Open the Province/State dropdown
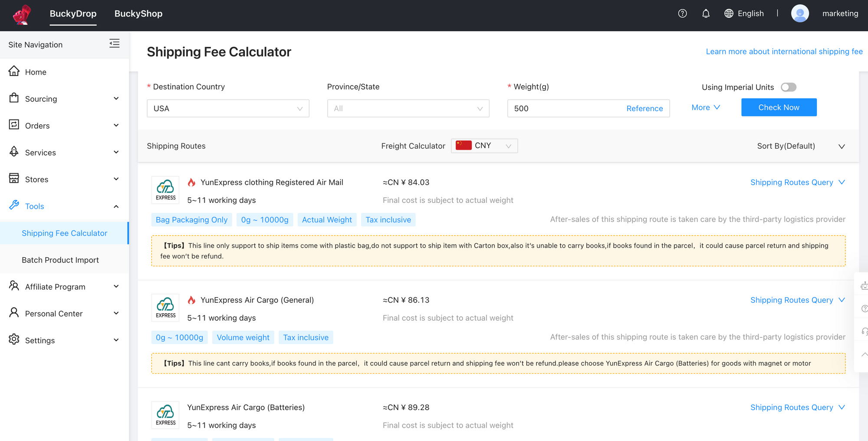Image resolution: width=868 pixels, height=441 pixels. [x=408, y=109]
